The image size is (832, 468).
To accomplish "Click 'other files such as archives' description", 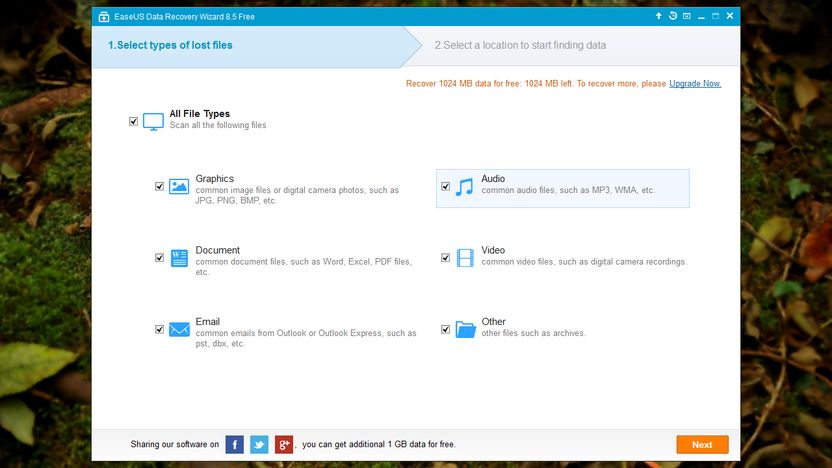I will (533, 333).
